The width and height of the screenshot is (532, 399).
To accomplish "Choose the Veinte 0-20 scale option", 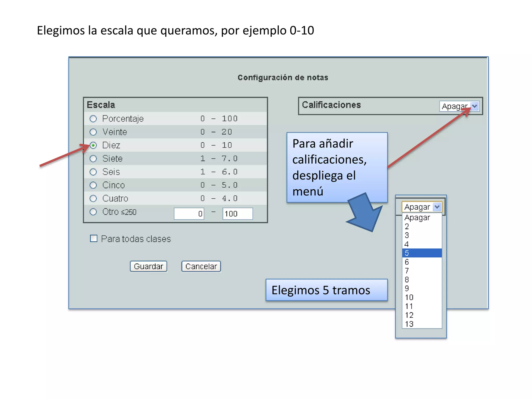I will coord(93,132).
